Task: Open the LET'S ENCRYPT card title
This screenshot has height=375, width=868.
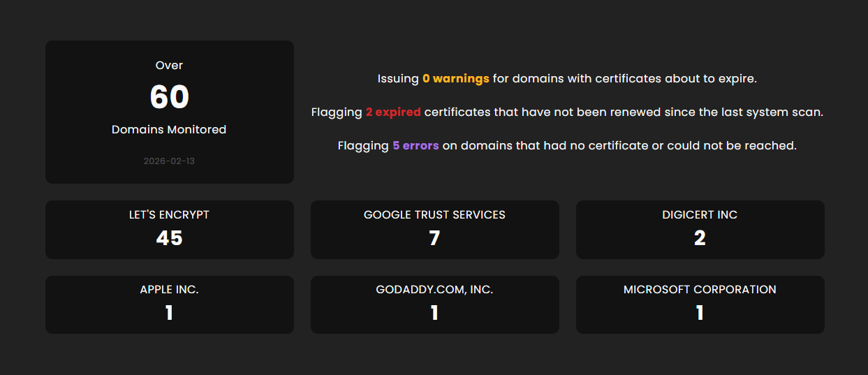Action: pos(169,215)
